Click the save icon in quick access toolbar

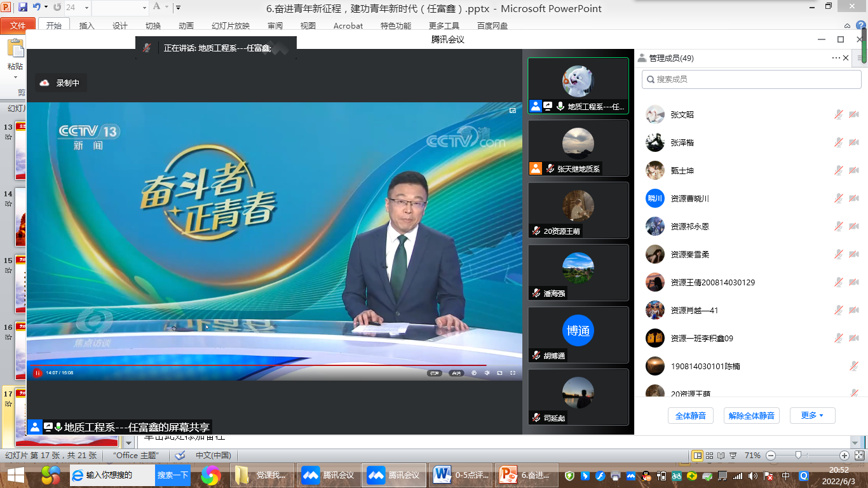(23, 8)
